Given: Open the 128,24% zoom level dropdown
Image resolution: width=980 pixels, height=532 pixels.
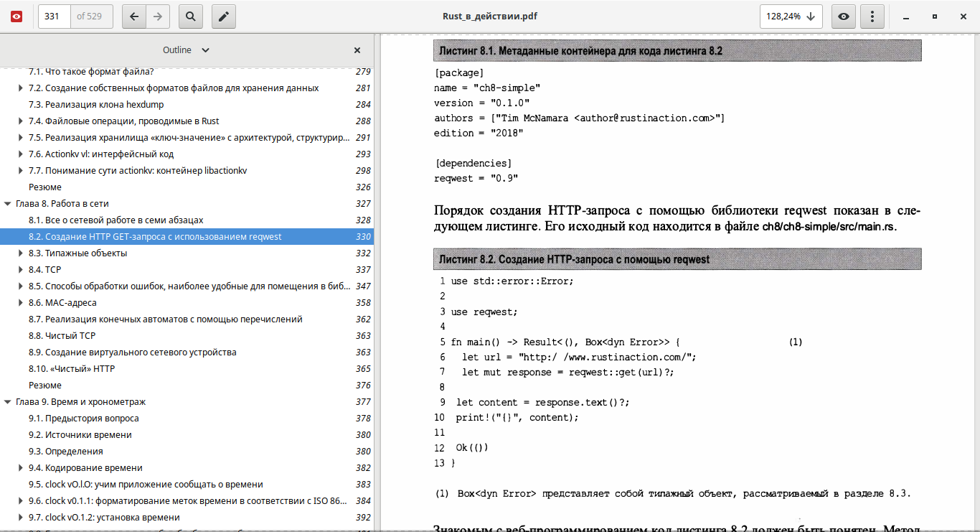Looking at the screenshot, I should coord(791,17).
